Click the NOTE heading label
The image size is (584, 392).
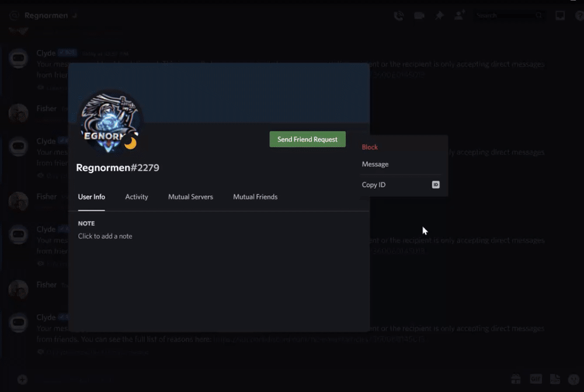86,223
